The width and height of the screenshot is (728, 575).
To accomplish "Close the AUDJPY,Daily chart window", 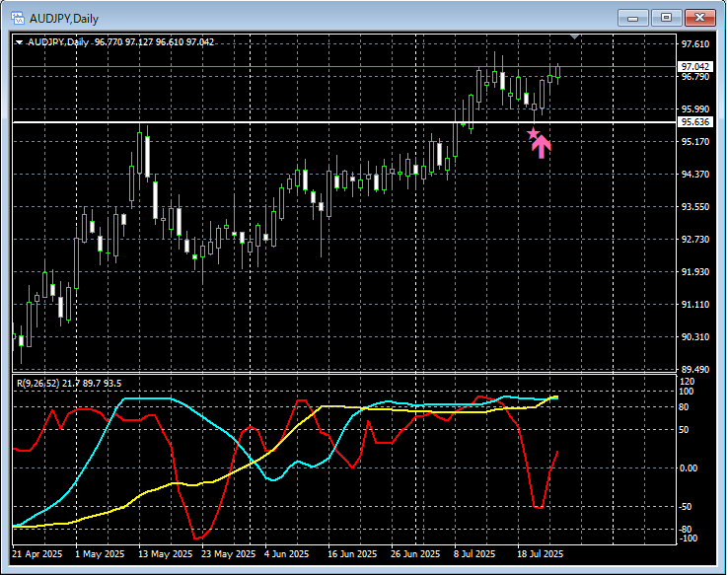I will click(699, 18).
